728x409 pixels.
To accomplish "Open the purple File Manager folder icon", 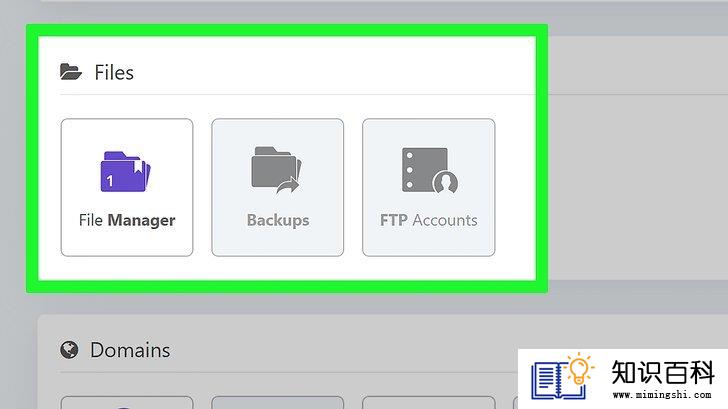I will (125, 171).
